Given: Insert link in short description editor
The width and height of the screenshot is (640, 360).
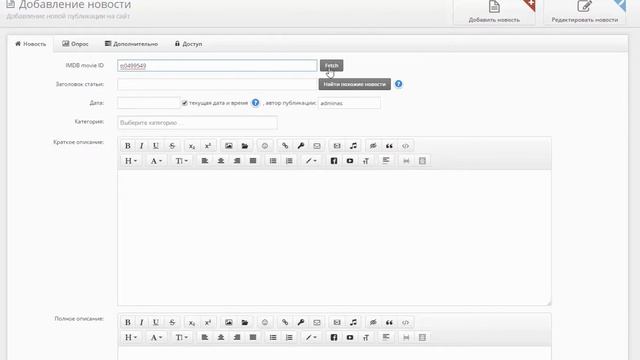Looking at the screenshot, I should (285, 146).
